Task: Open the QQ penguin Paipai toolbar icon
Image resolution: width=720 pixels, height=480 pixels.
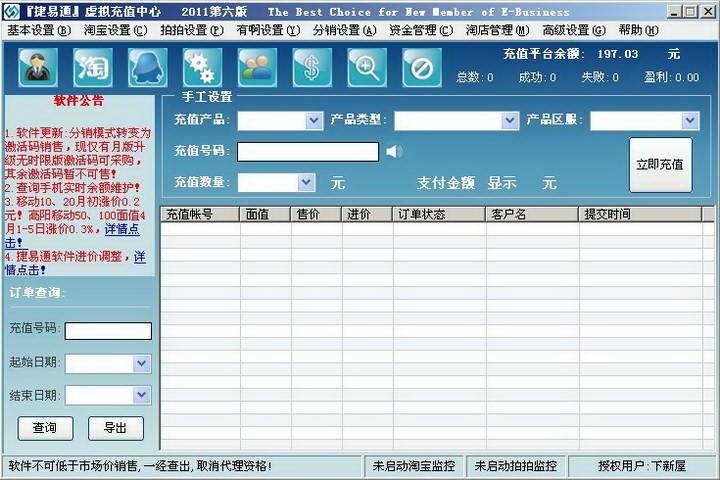Action: pos(147,68)
